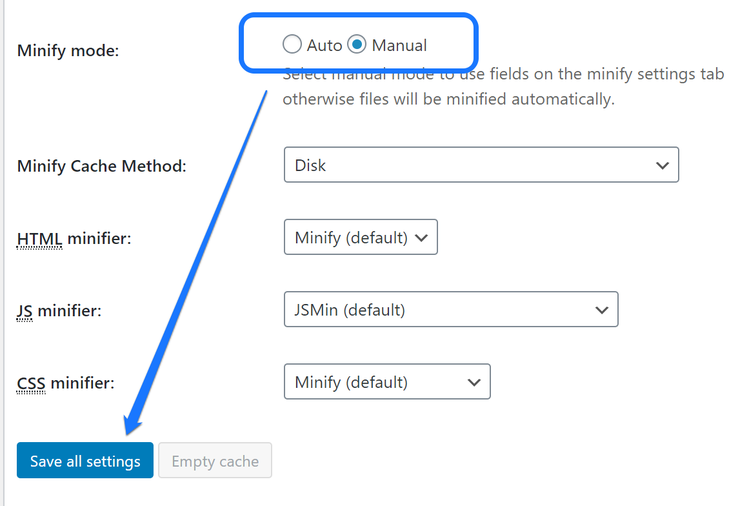Click the Empty cache button
Image resolution: width=729 pixels, height=506 pixels.
click(x=215, y=460)
